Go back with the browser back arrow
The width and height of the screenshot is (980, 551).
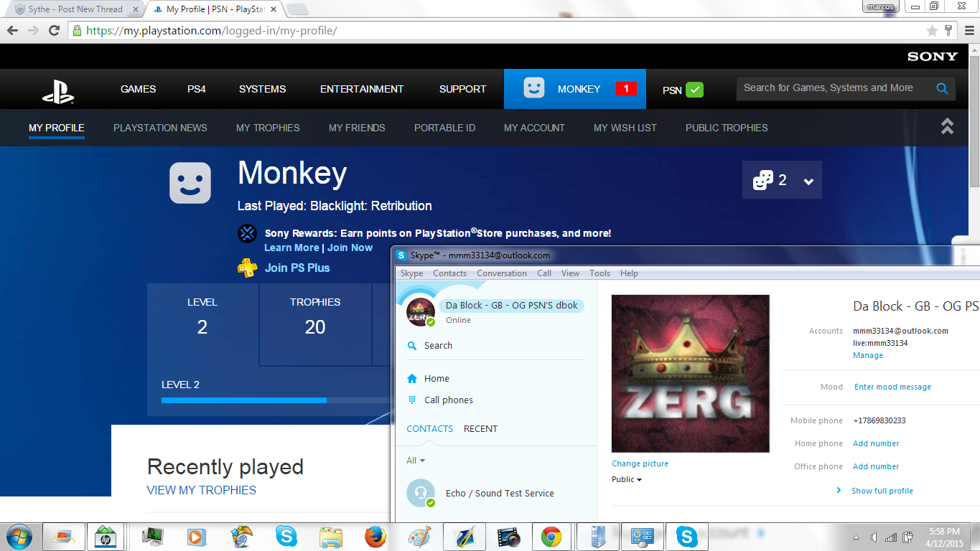pos(13,30)
